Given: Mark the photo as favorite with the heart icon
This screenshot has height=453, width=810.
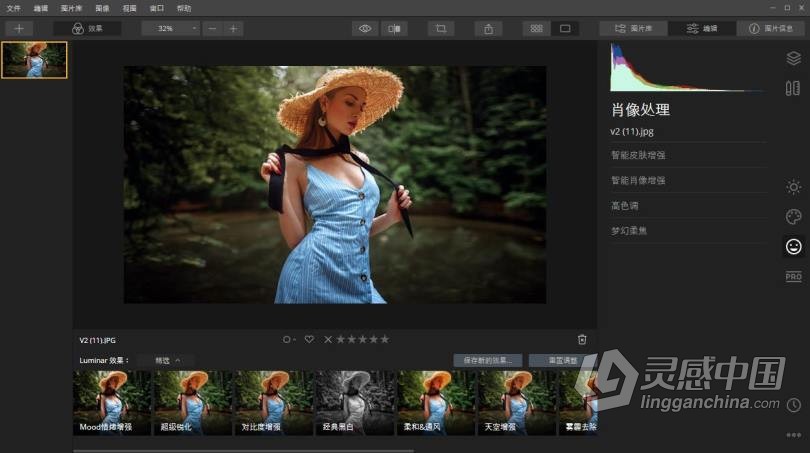Looking at the screenshot, I should [x=309, y=339].
